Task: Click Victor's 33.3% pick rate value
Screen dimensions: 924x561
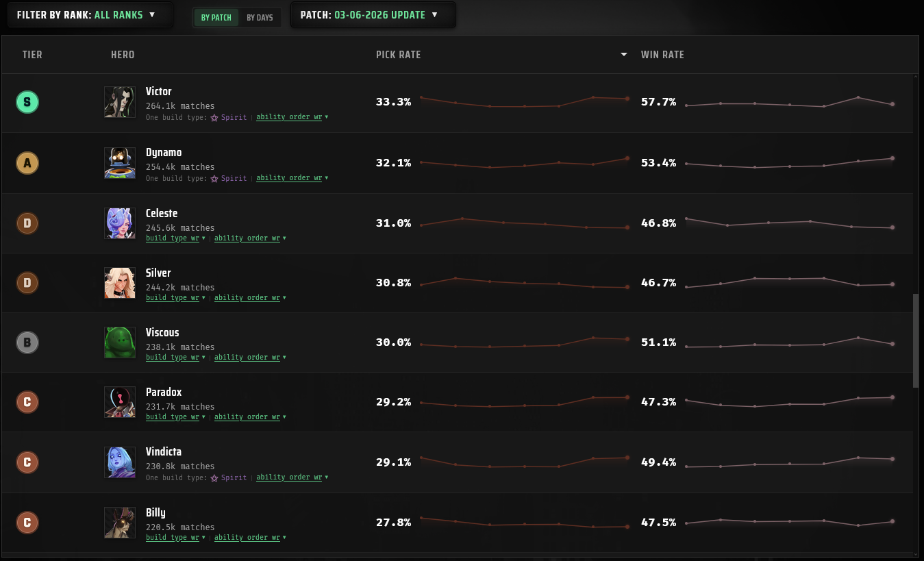Action: pos(394,102)
